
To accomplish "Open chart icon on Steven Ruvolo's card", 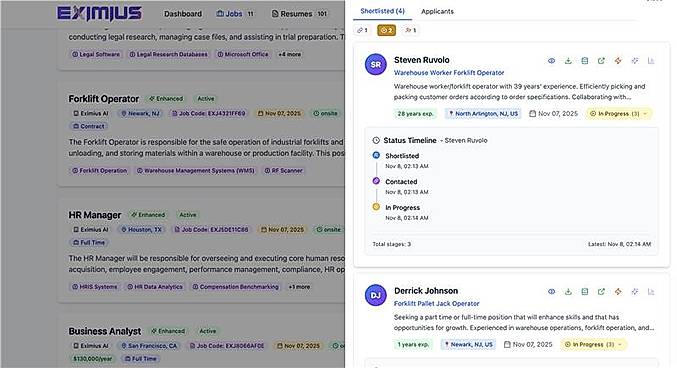I will 651,61.
